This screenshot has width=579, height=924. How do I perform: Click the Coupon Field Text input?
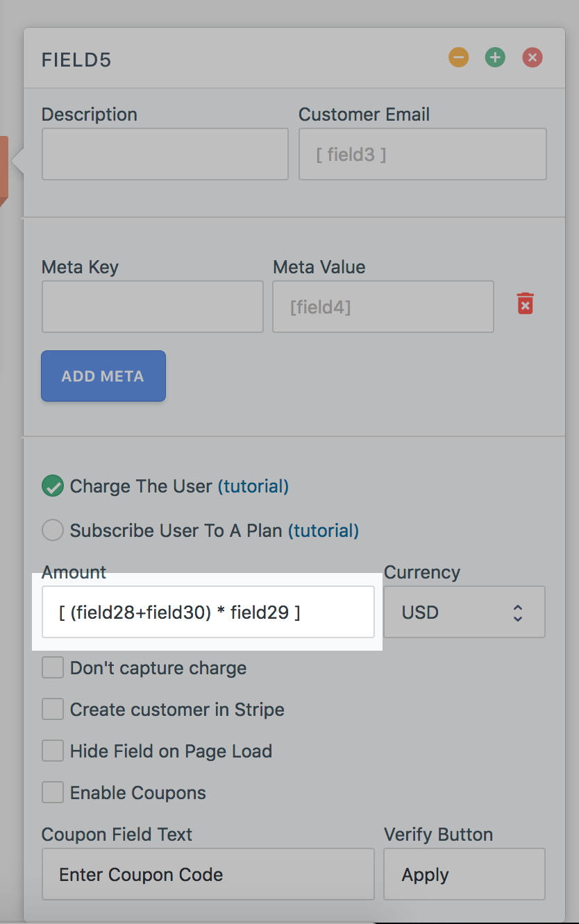pyautogui.click(x=208, y=874)
